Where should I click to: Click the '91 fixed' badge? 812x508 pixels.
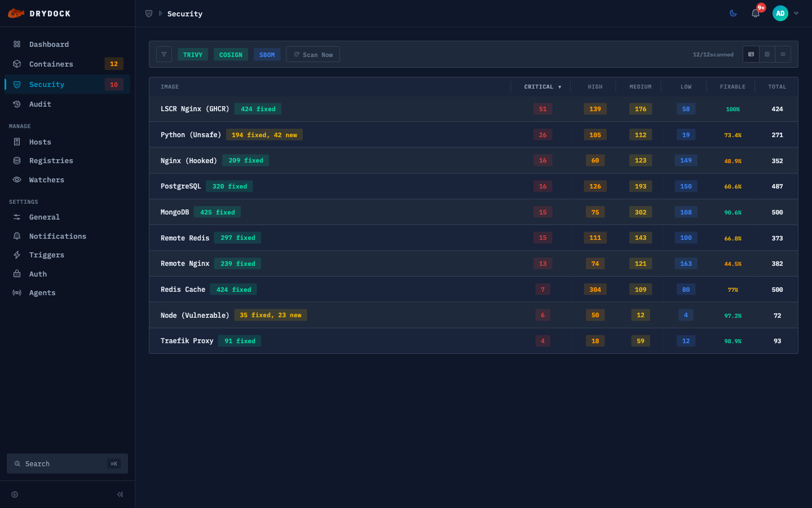[x=240, y=341]
